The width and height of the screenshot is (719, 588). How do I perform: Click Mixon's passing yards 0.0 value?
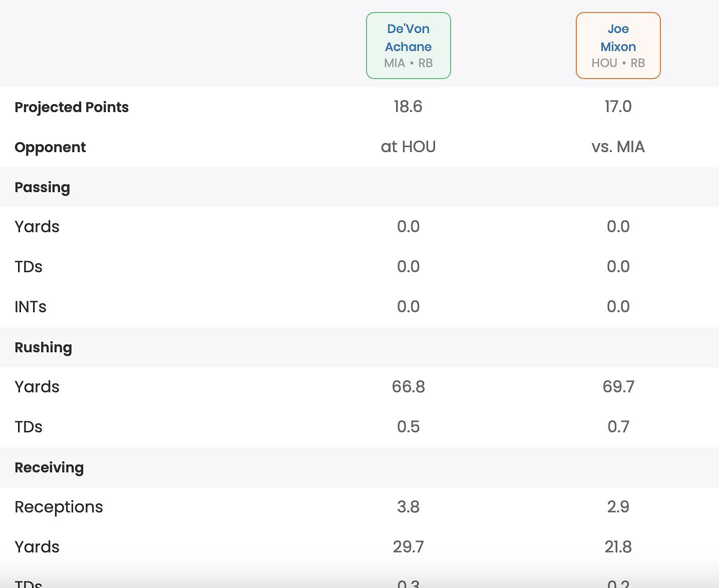point(618,227)
